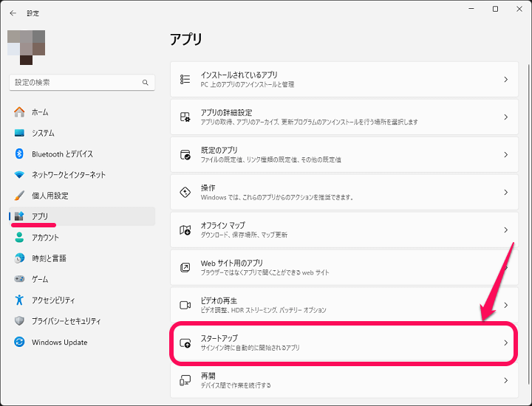Click the privacy shield icon
Viewport: 532px width, 406px height.
[19, 321]
